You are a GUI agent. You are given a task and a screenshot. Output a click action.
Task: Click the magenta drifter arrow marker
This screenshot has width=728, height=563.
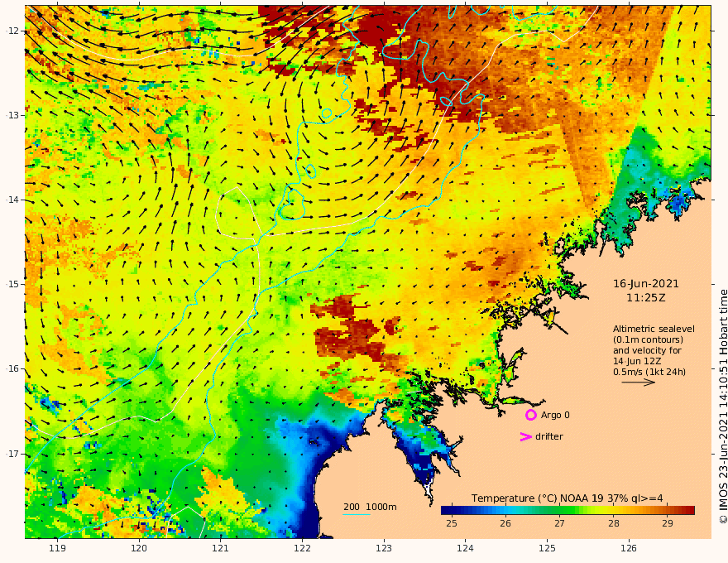click(x=525, y=436)
